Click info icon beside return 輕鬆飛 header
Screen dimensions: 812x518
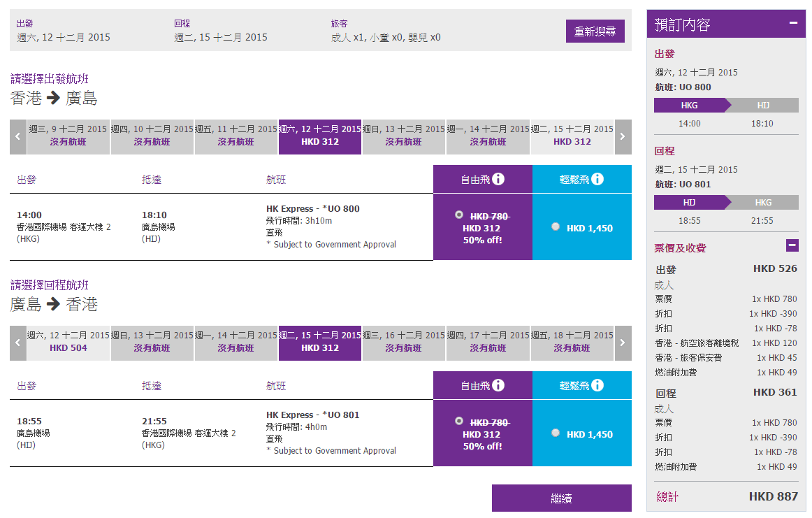tap(597, 385)
